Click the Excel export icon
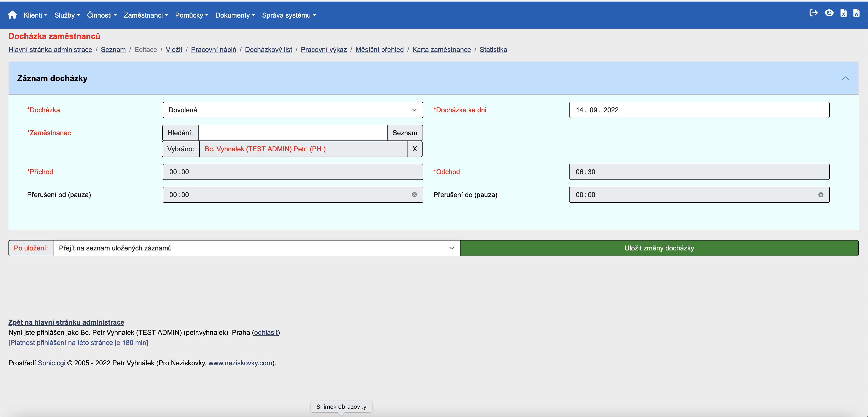Image resolution: width=868 pixels, height=417 pixels. pyautogui.click(x=843, y=13)
